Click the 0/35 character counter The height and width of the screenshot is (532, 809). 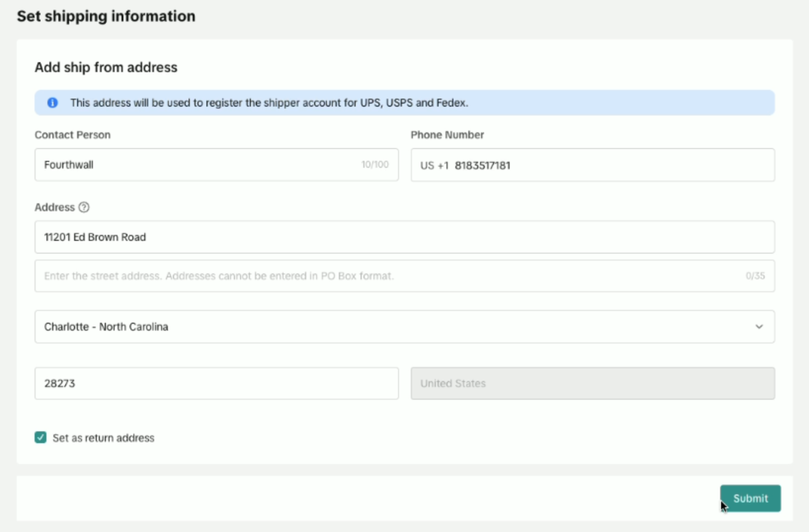[755, 276]
